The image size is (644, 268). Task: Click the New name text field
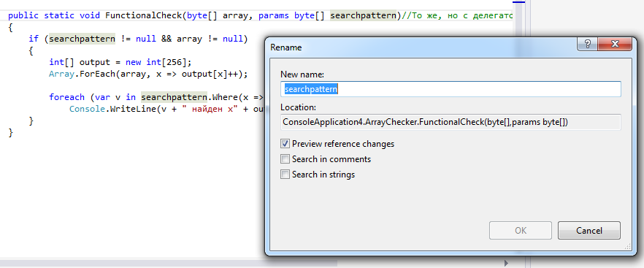pos(451,89)
